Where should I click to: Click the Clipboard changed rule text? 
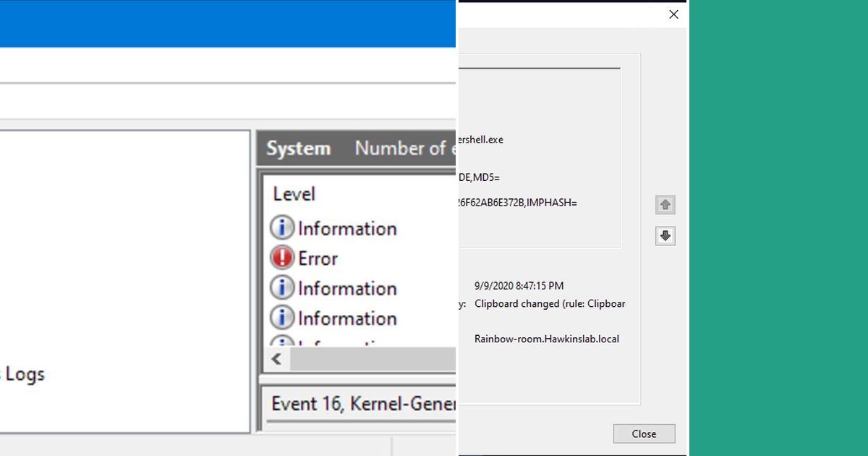click(550, 304)
